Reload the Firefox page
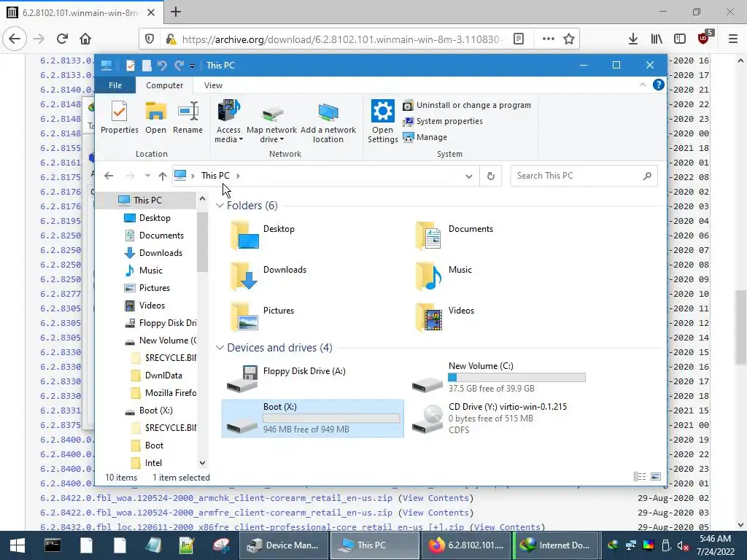 (x=62, y=39)
